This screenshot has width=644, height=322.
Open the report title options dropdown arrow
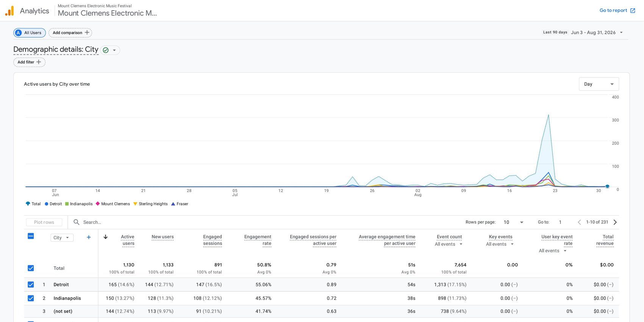click(114, 50)
